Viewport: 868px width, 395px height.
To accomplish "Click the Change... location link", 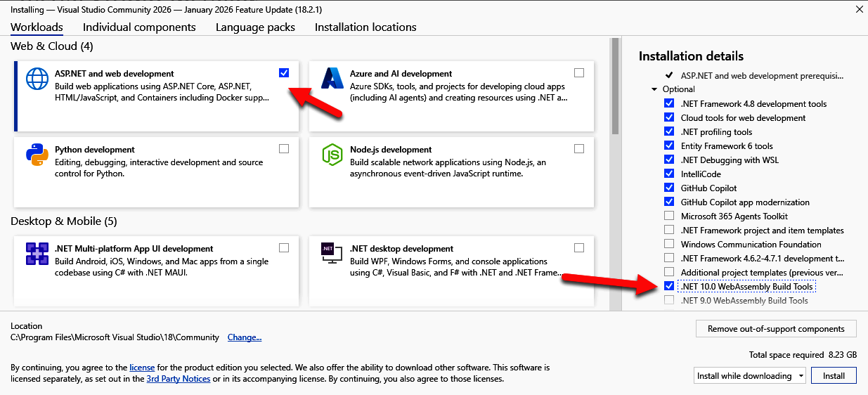I will tap(245, 337).
